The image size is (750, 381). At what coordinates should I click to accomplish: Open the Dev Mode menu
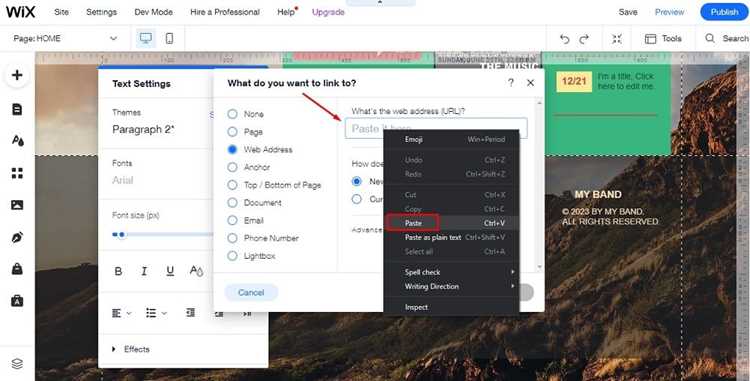pos(154,12)
